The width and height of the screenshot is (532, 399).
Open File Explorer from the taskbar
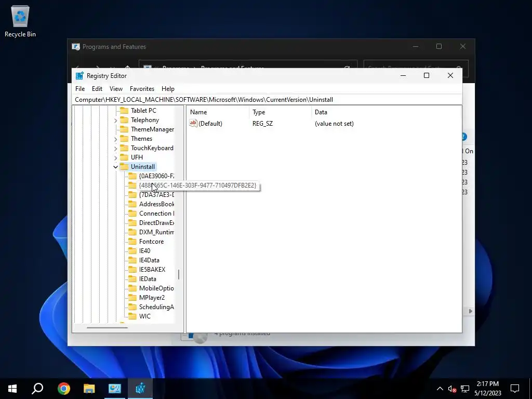[89, 388]
